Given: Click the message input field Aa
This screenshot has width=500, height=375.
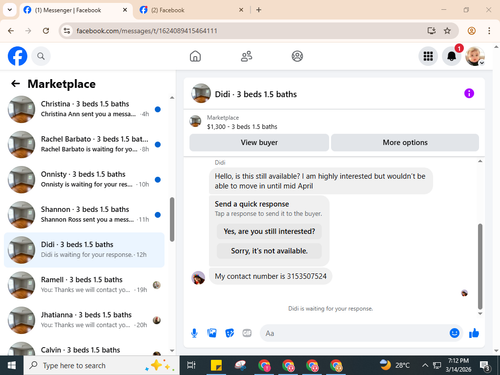Looking at the screenshot, I should 355,333.
